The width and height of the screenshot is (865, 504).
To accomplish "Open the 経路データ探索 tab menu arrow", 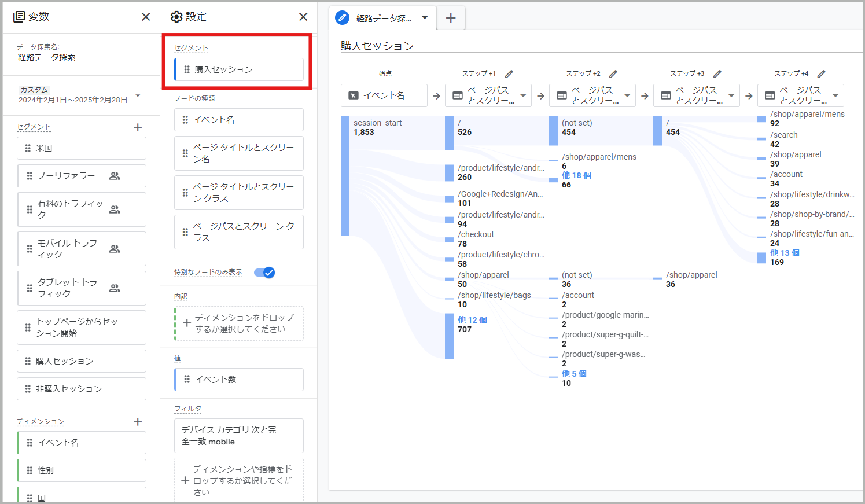I will [425, 17].
